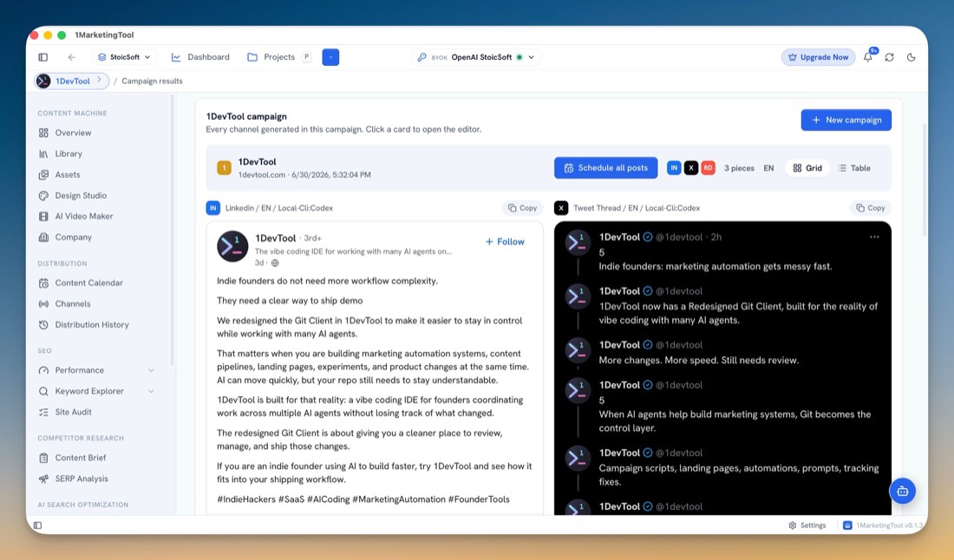Viewport: 954px width, 560px height.
Task: Click the Assets image icon
Action: tap(44, 174)
